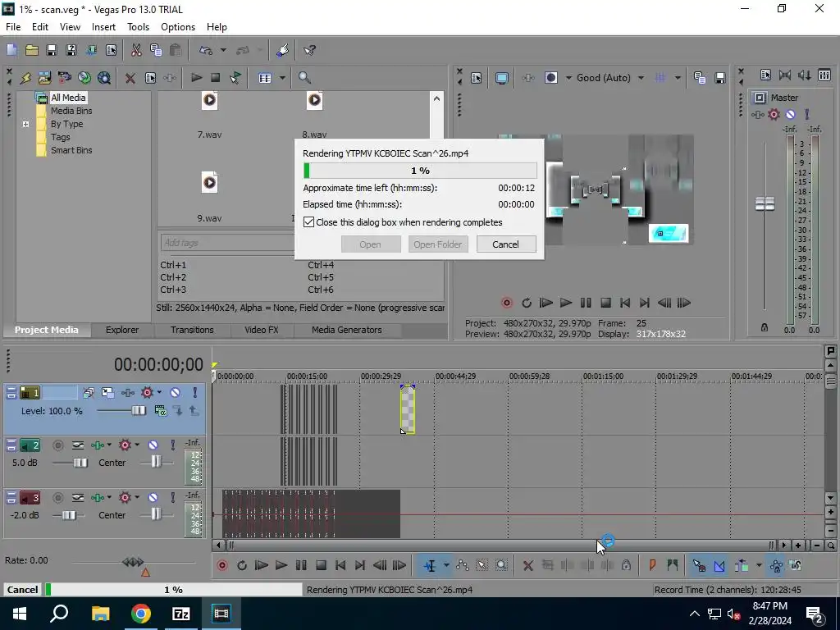Uncheck Close this dialog box when rendering completes
This screenshot has height=630, width=840.
tap(308, 222)
